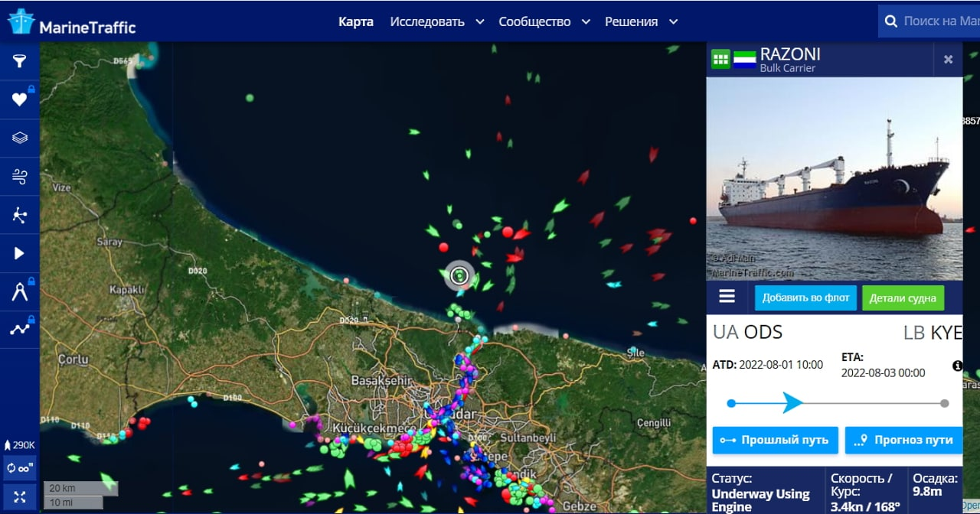Open the vessel filter funnel tool
Screen dimensions: 980x514
[x=19, y=61]
